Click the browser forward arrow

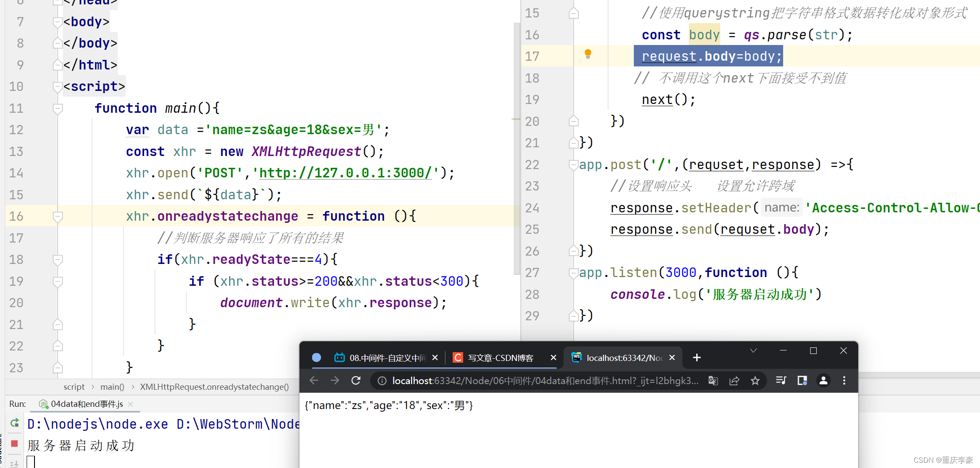pyautogui.click(x=335, y=381)
